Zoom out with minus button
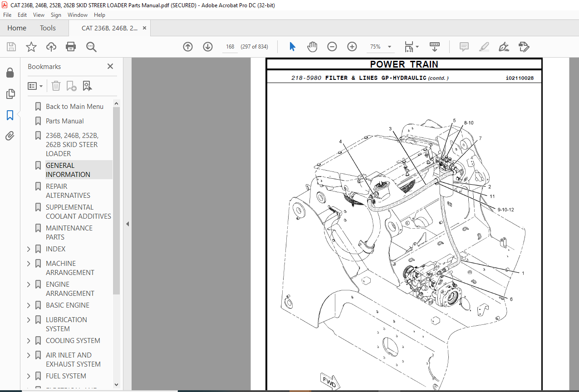Viewport: 579px width, 392px height. [332, 47]
